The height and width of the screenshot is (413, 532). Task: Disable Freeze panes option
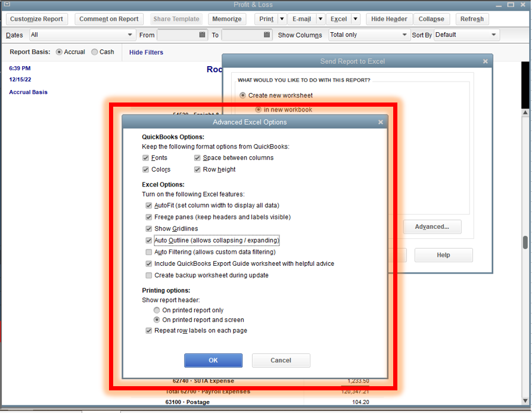148,217
